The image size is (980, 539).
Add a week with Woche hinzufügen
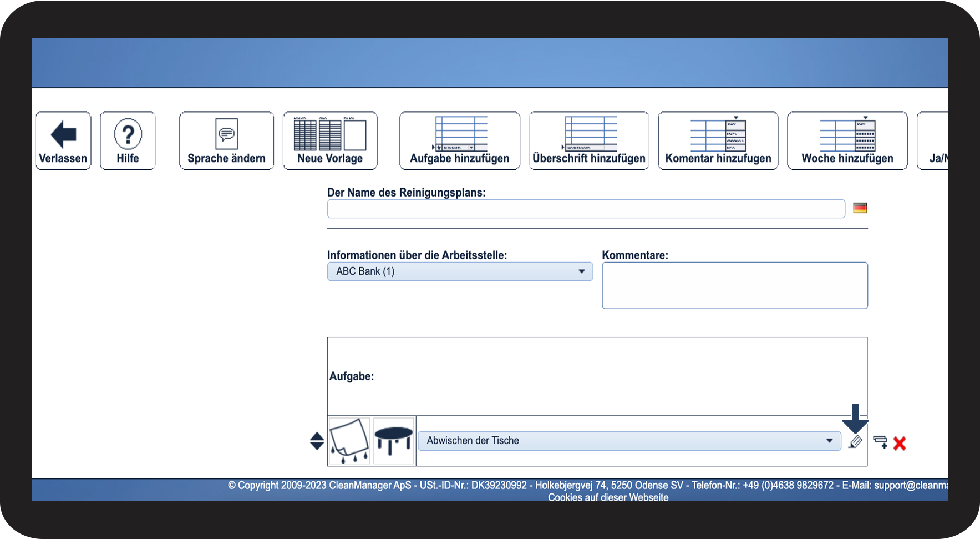click(x=847, y=140)
